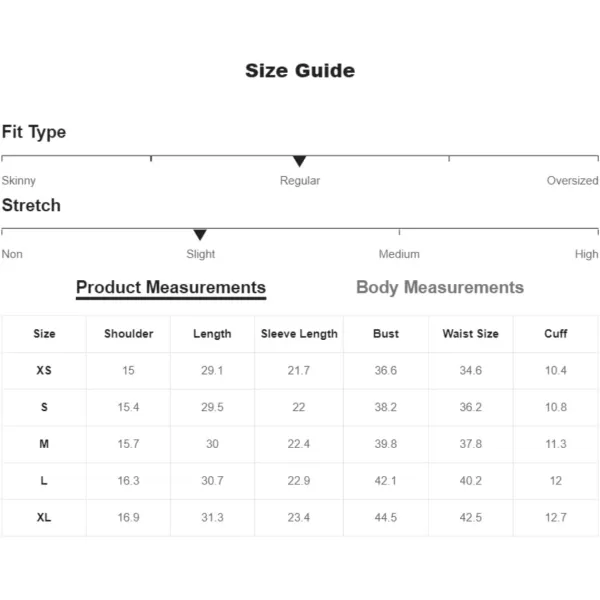Viewport: 600px width, 600px height.
Task: Click the L size row label
Action: point(44,481)
